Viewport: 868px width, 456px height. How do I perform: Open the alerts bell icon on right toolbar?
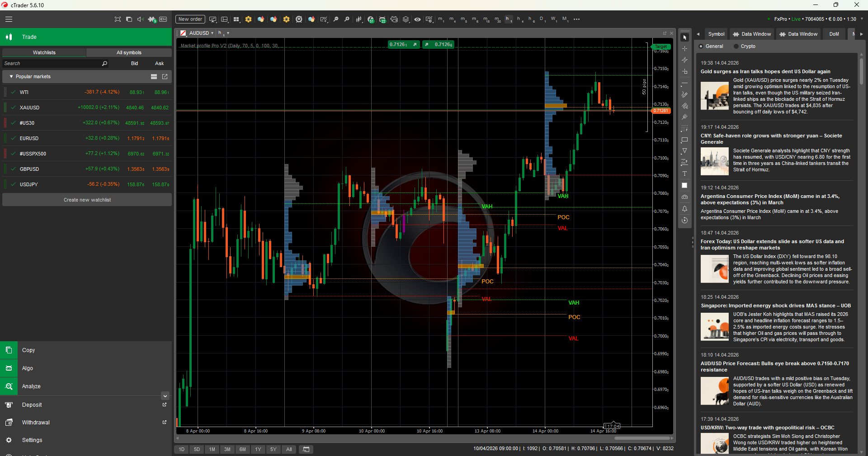pos(685,209)
